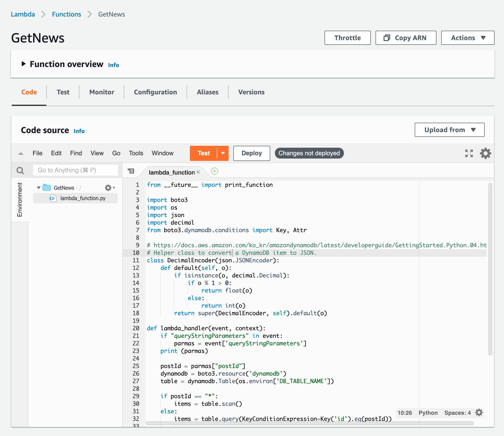Click the lambda_function editor tab
The height and width of the screenshot is (436, 504).
click(x=172, y=172)
